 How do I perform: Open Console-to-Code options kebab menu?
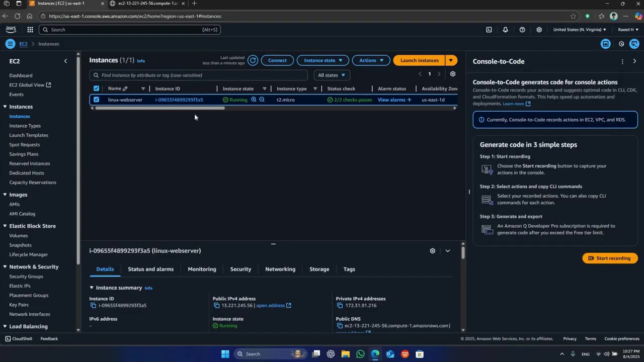[622, 61]
